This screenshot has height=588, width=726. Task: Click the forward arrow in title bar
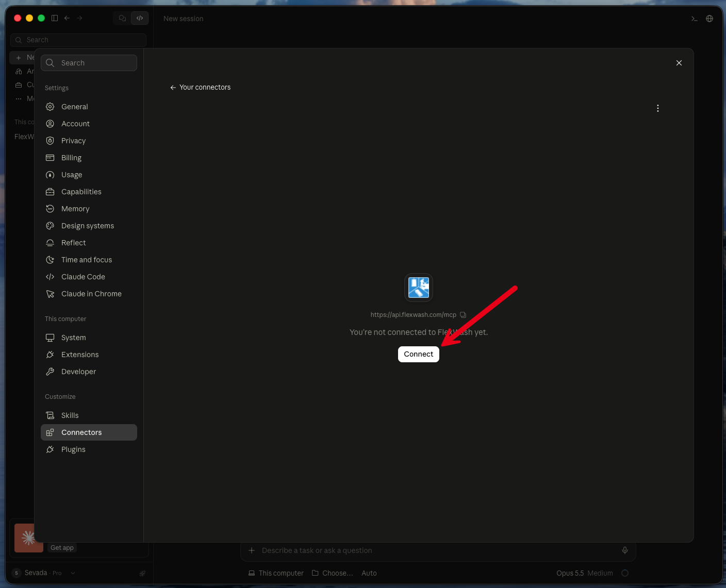tap(79, 18)
